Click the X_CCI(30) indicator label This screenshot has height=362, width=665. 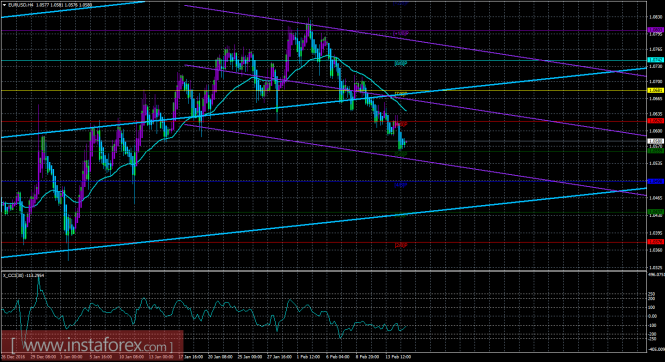pos(24,276)
